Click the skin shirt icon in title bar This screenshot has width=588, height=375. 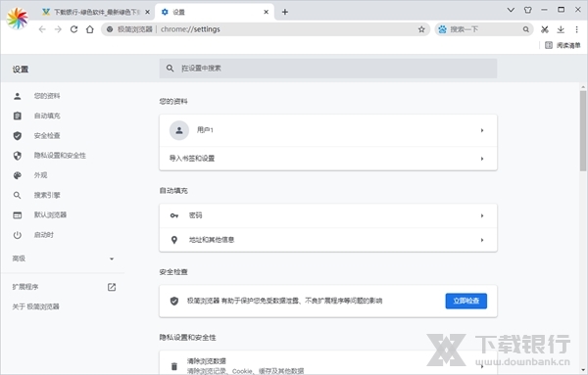528,10
